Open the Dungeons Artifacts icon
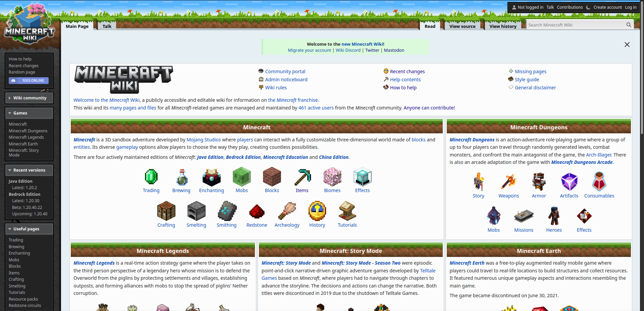 [569, 182]
